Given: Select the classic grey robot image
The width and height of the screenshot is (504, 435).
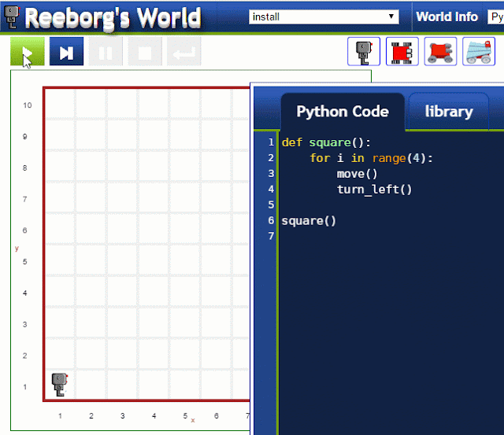Looking at the screenshot, I should click(364, 51).
